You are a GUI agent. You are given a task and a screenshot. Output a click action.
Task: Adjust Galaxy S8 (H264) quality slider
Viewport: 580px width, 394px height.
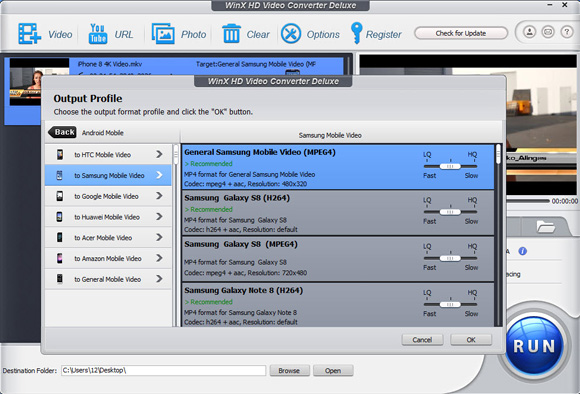450,212
